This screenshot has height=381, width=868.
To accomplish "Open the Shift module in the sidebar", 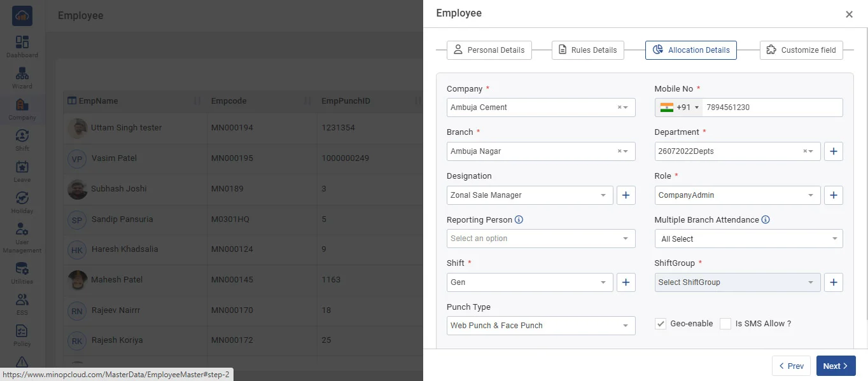I will 22,139.
